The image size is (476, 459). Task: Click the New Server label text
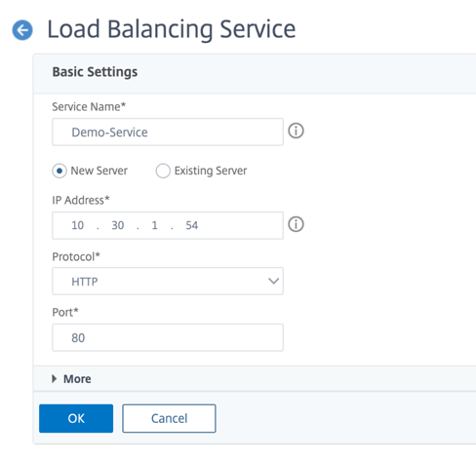coord(99,171)
